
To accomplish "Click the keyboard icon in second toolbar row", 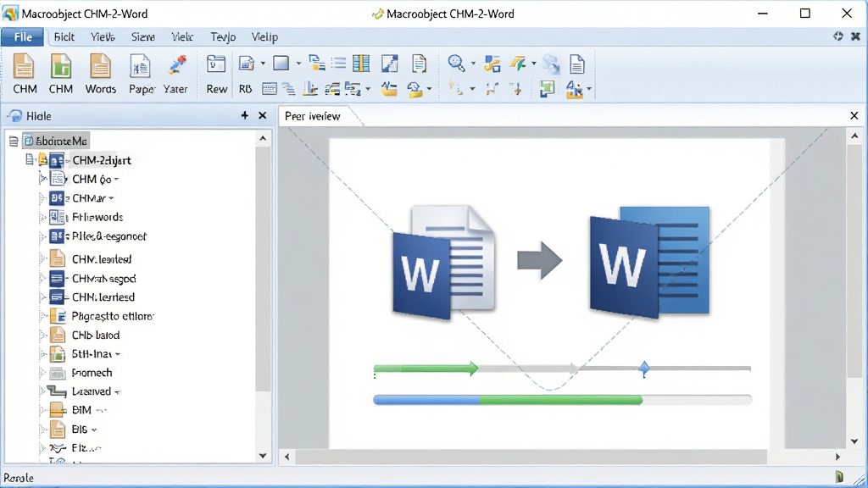I will [x=269, y=88].
